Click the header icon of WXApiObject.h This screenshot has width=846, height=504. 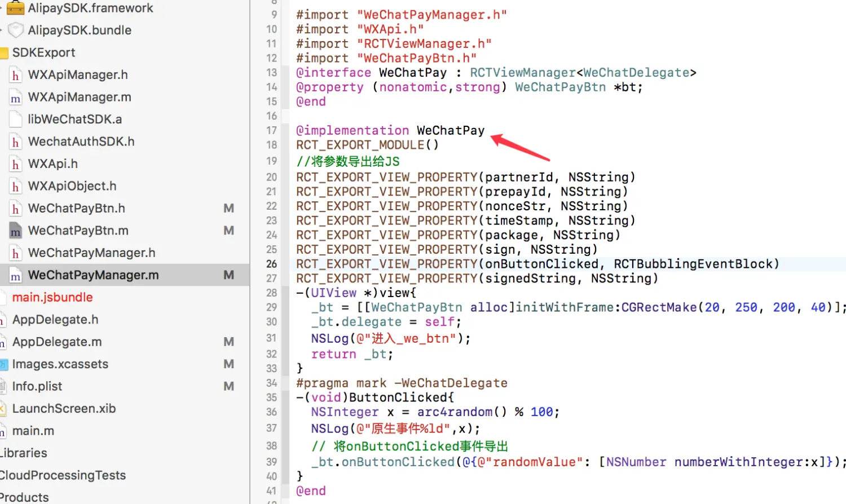tap(16, 187)
